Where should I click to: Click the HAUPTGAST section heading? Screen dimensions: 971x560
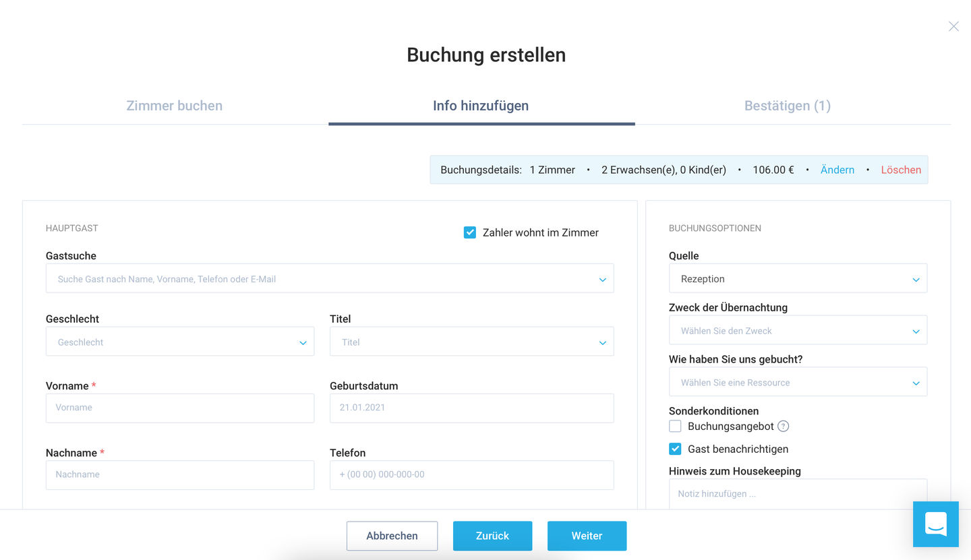72,228
